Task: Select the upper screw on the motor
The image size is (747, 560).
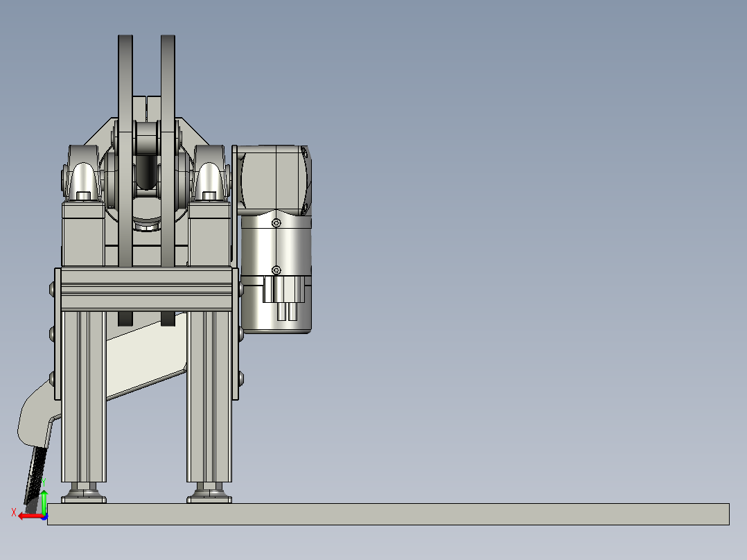Action: click(x=276, y=223)
